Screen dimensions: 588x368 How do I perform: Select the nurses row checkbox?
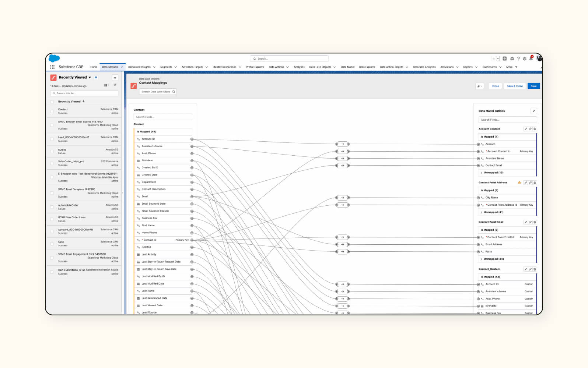click(52, 151)
